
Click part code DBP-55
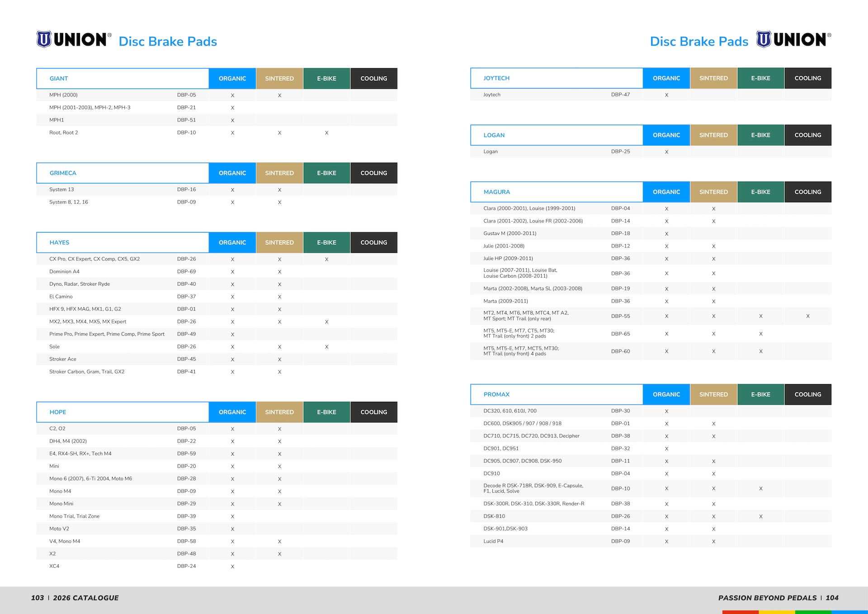pyautogui.click(x=620, y=316)
